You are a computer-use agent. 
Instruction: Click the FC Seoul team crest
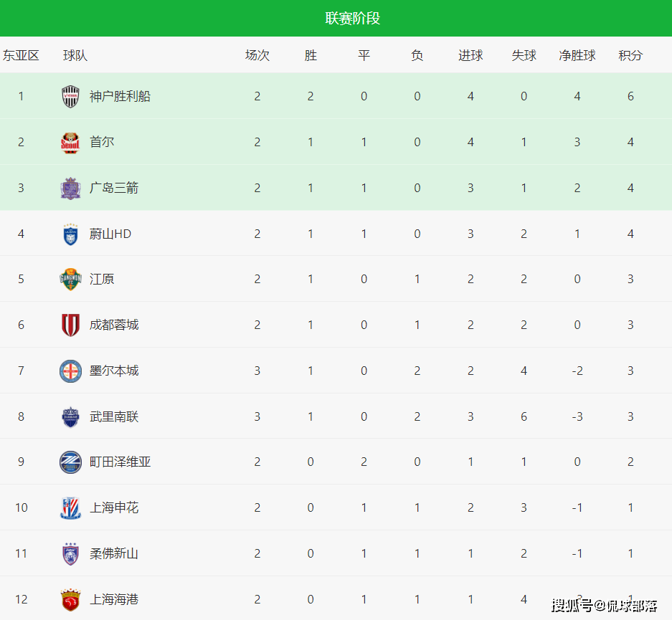pyautogui.click(x=70, y=142)
